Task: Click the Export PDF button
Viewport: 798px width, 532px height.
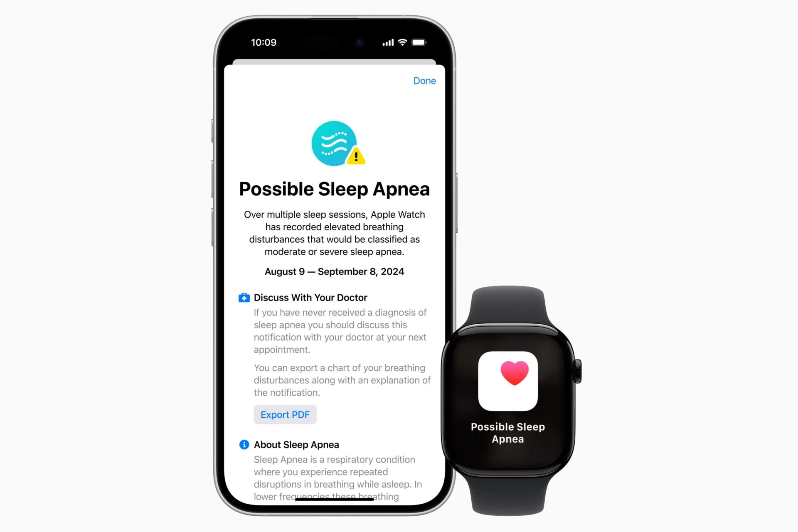Action: (x=285, y=414)
